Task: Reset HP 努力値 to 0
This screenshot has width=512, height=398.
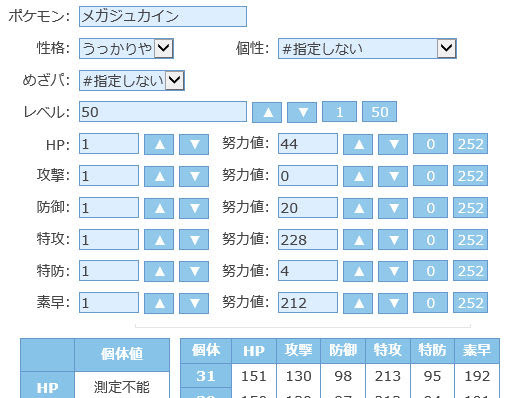Action: pos(430,144)
